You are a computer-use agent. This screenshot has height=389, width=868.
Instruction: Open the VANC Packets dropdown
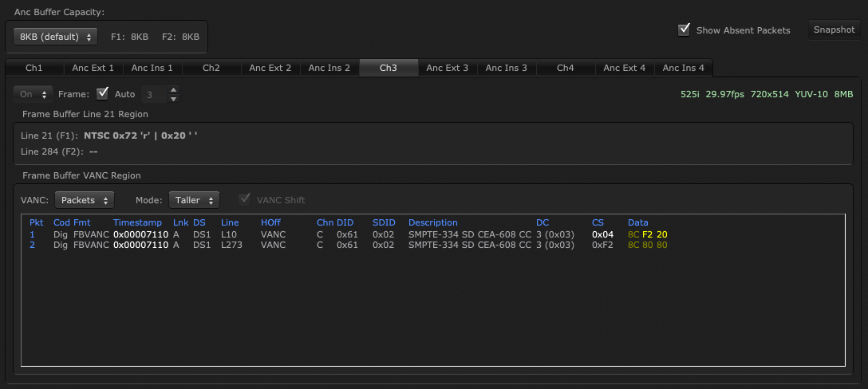pyautogui.click(x=85, y=199)
